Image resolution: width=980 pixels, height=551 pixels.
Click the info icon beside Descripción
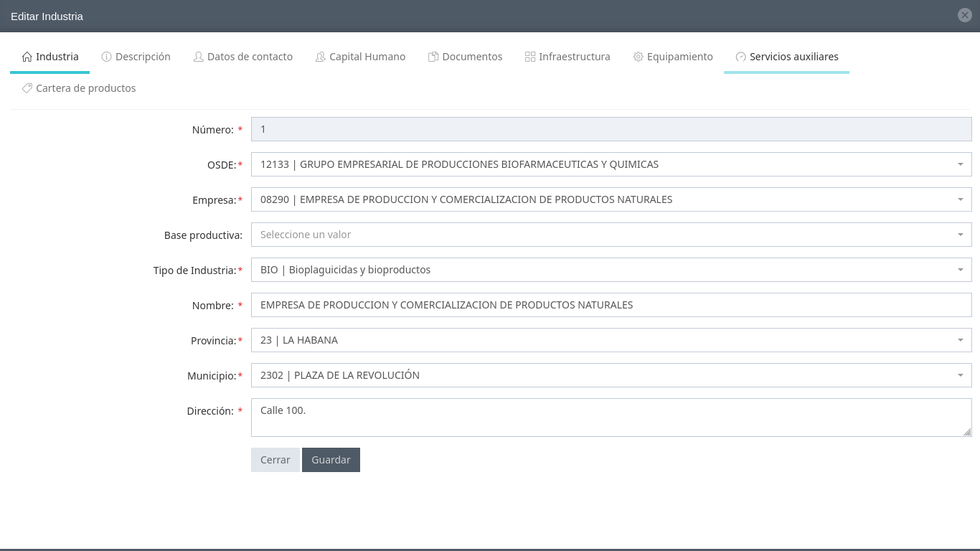(x=107, y=57)
